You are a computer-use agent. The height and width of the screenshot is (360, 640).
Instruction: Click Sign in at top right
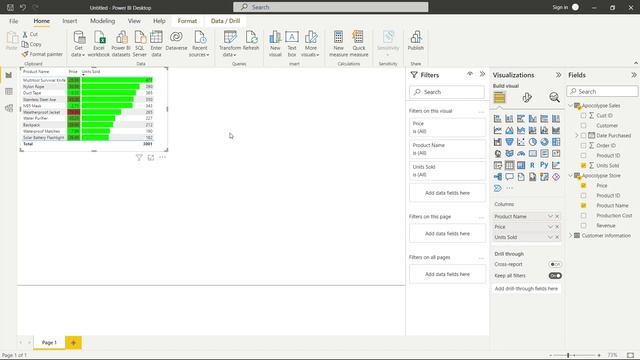(x=560, y=7)
